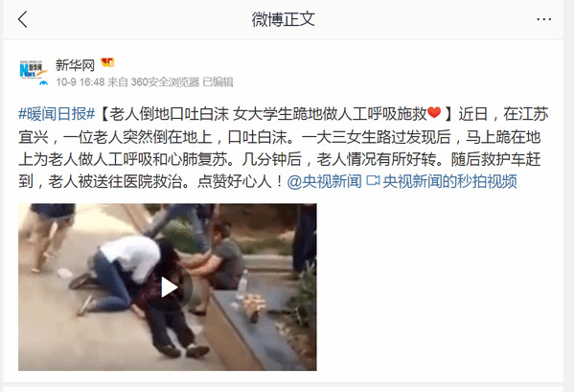
Task: Open 央视新闻的秒拍视频 video link
Action: [450, 181]
